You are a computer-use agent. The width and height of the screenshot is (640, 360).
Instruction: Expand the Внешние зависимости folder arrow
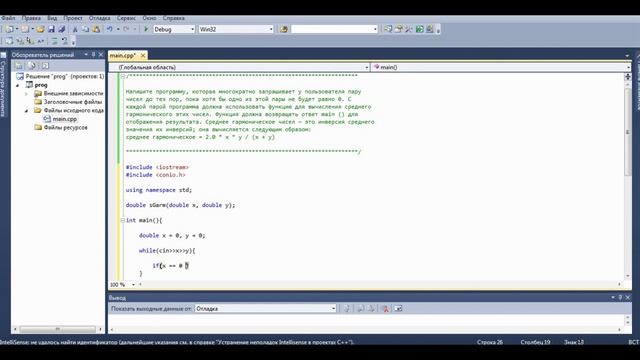27,94
